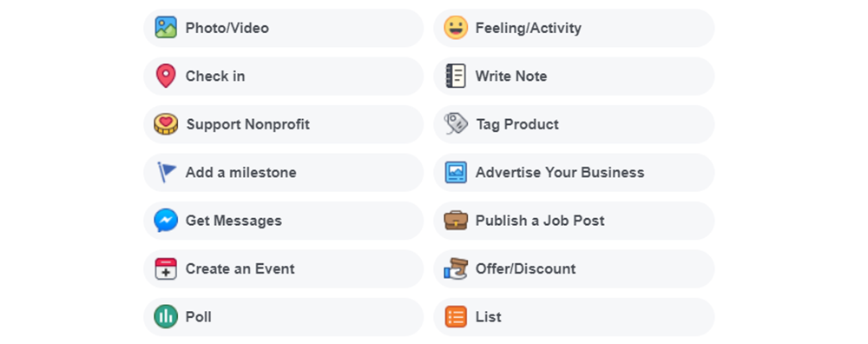Click the blue flag milestone icon
The height and width of the screenshot is (344, 868).
click(166, 172)
